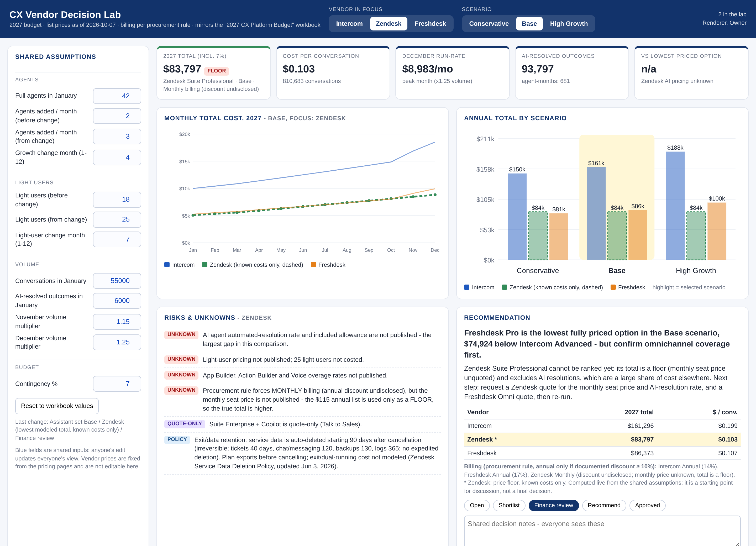Edit Conversations in January field
756x546 pixels.
coord(117,281)
